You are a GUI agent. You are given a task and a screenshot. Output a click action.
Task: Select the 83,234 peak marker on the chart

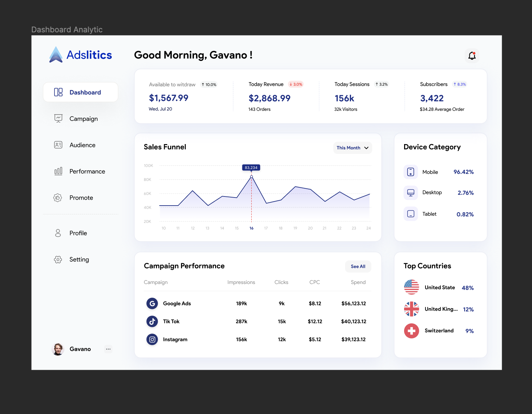coord(251,168)
